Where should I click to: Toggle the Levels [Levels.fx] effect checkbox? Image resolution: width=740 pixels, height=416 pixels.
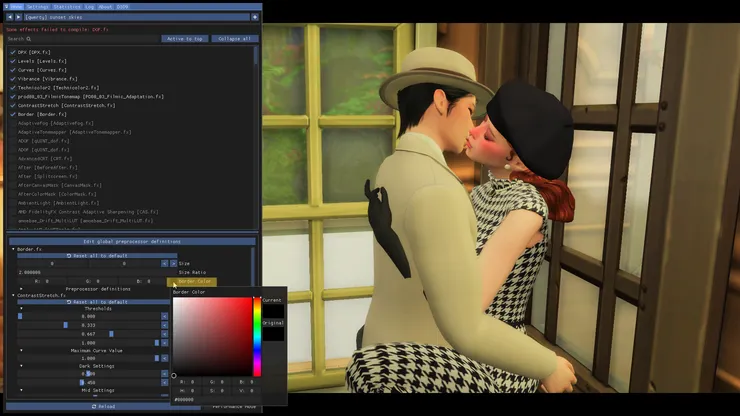click(x=13, y=61)
